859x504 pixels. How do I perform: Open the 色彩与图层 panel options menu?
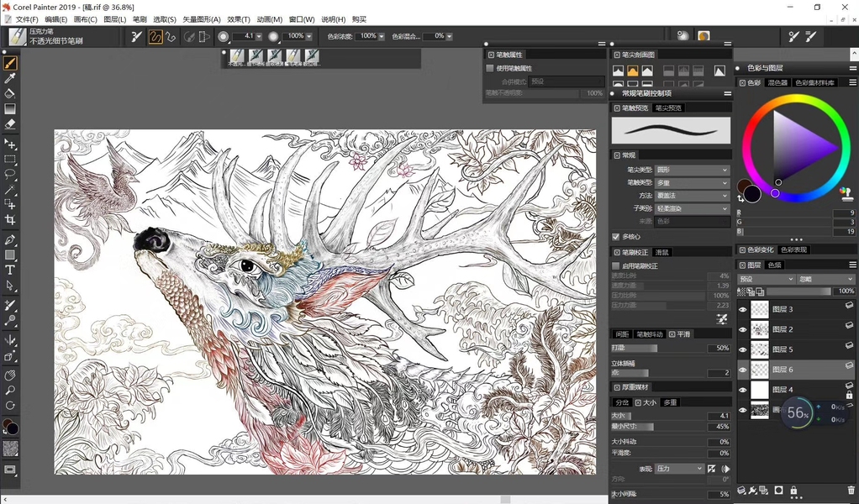(852, 68)
